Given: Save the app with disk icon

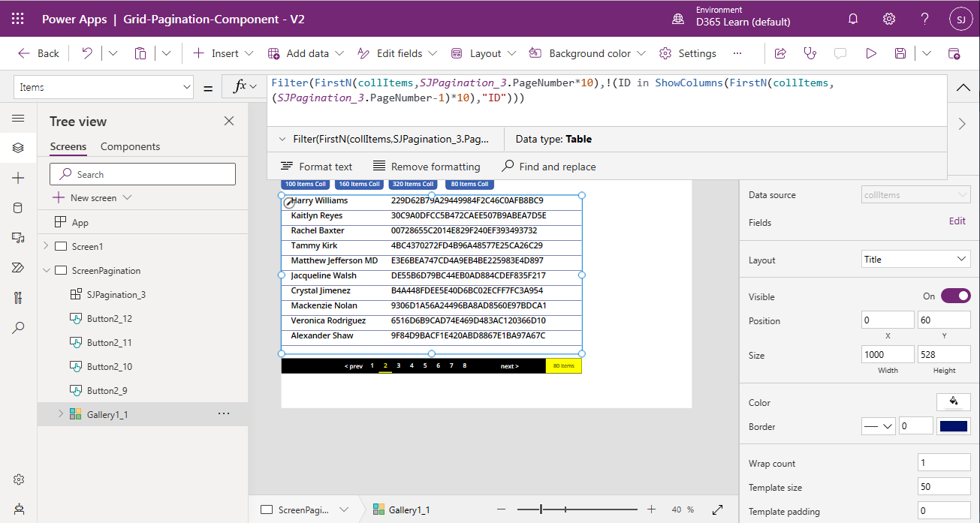Looking at the screenshot, I should click(900, 53).
